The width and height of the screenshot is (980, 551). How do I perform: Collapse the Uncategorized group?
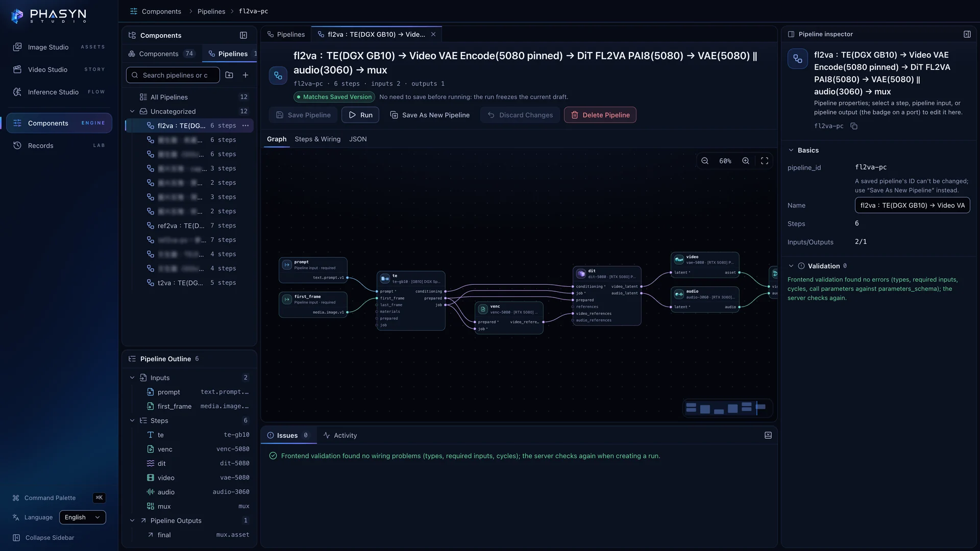click(132, 111)
